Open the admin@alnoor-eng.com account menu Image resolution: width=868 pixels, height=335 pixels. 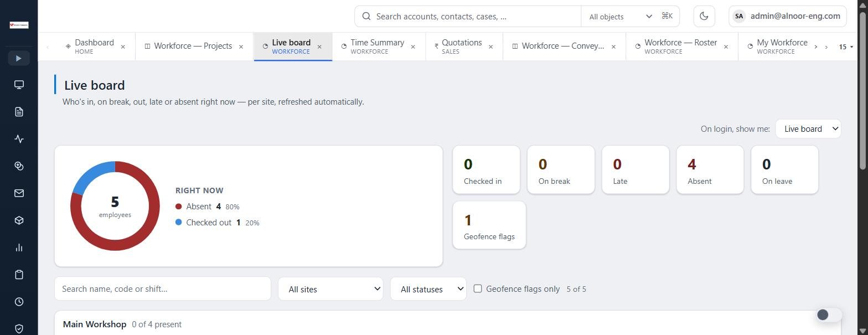coord(788,16)
